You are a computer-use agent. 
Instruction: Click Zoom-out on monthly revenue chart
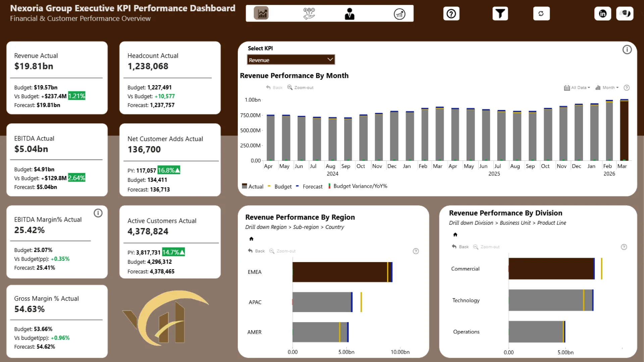[x=300, y=88]
